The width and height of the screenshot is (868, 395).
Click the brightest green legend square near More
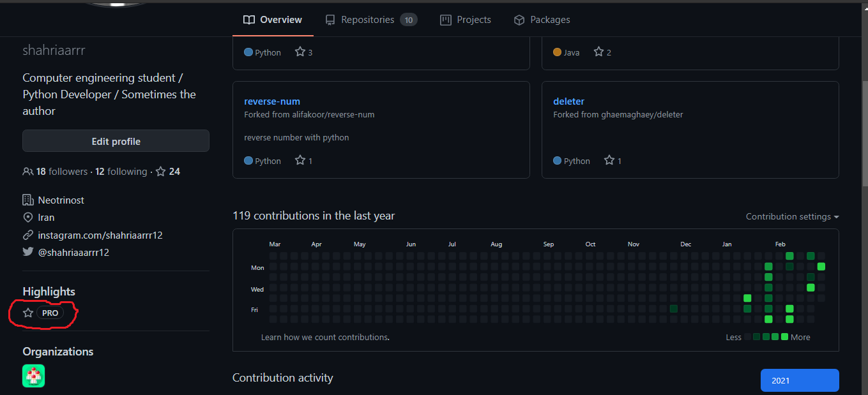(x=784, y=337)
